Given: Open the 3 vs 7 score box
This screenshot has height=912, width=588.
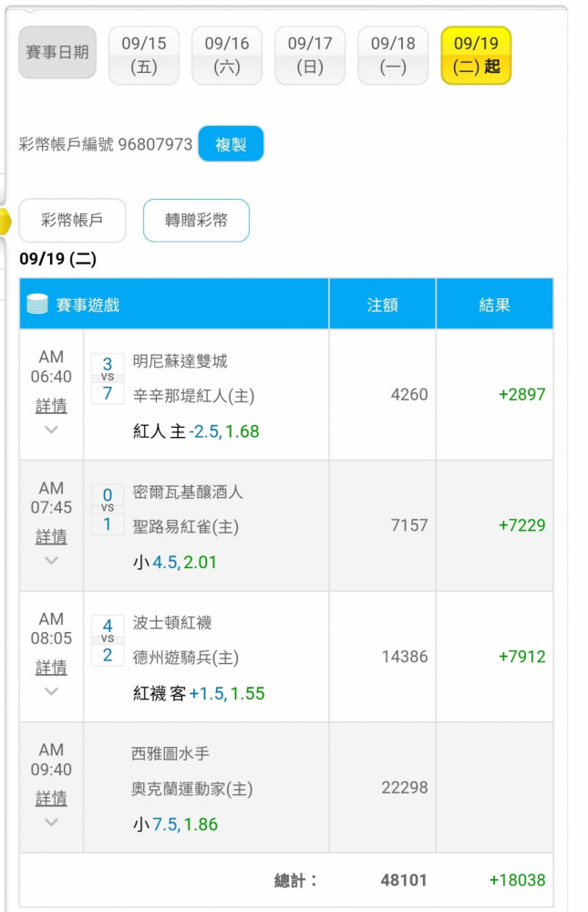Looking at the screenshot, I should [108, 378].
